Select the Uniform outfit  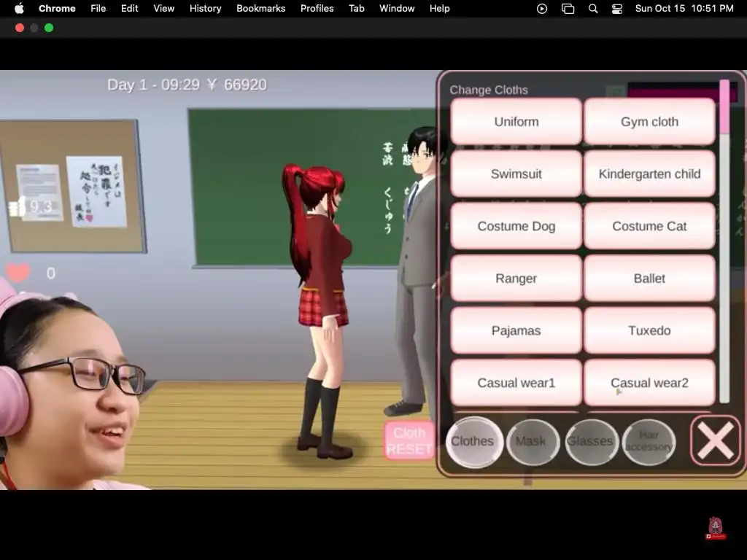516,122
